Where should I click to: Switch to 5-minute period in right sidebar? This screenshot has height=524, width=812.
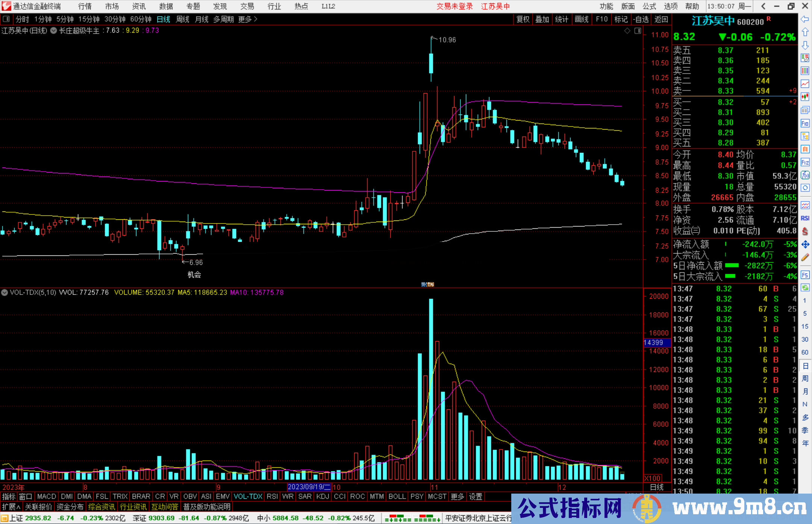click(804, 313)
